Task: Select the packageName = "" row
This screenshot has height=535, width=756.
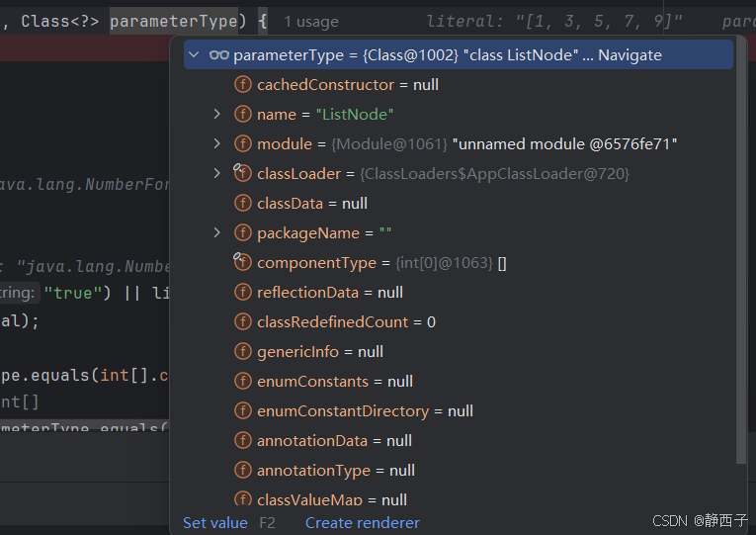Action: pyautogui.click(x=458, y=233)
